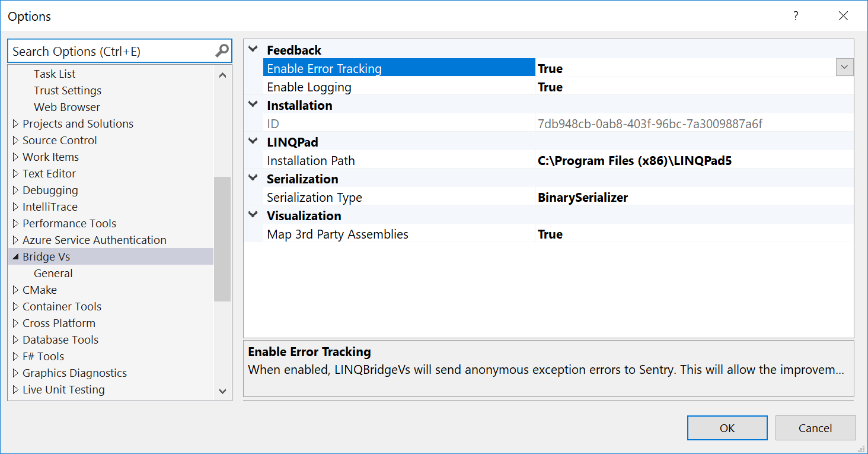868x454 pixels.
Task: Select Map 3rd Party Assemblies value
Action: [694, 234]
